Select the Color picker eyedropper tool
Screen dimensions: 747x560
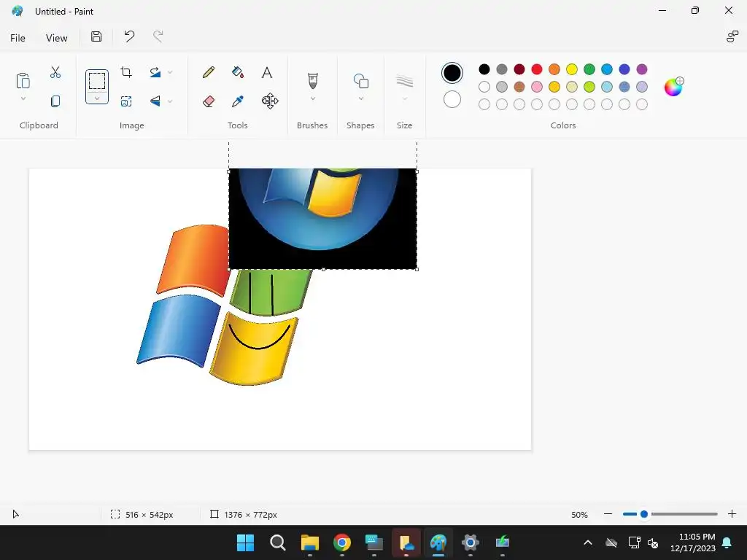(238, 101)
